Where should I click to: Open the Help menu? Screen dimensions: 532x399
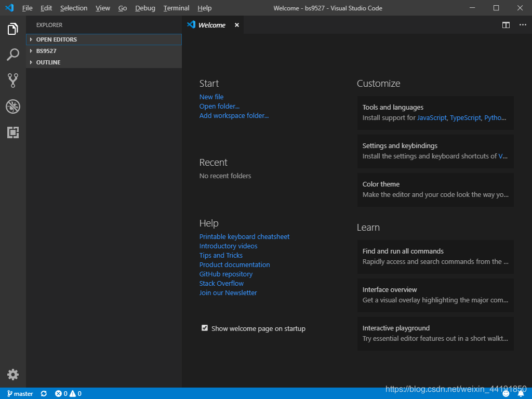point(205,8)
